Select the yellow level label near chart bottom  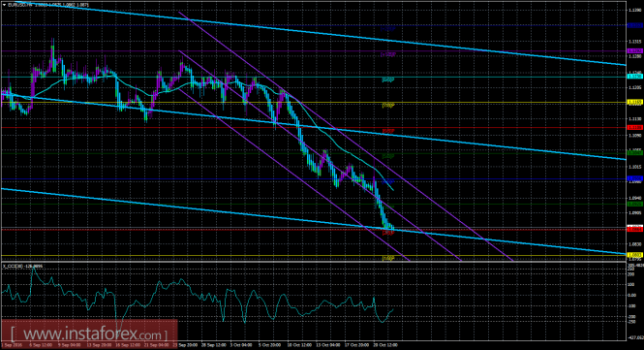[x=388, y=258]
